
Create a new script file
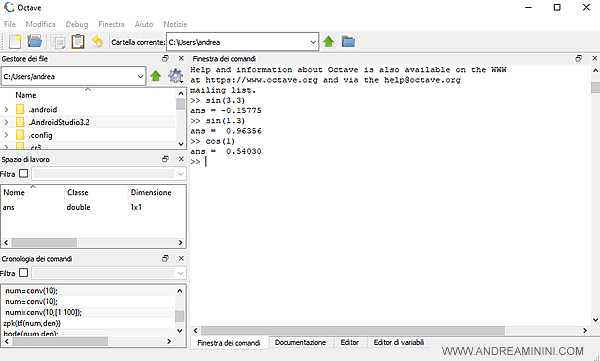(15, 41)
